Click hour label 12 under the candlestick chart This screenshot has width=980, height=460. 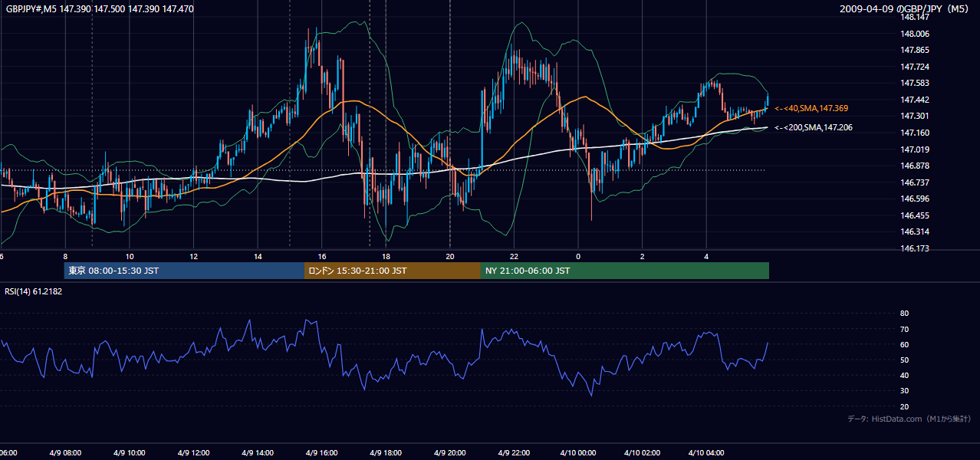click(x=193, y=256)
